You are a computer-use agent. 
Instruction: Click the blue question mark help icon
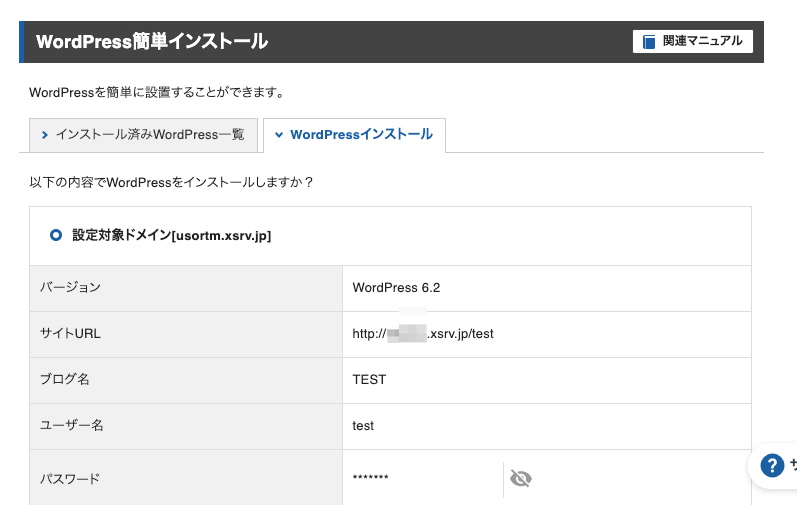point(771,465)
